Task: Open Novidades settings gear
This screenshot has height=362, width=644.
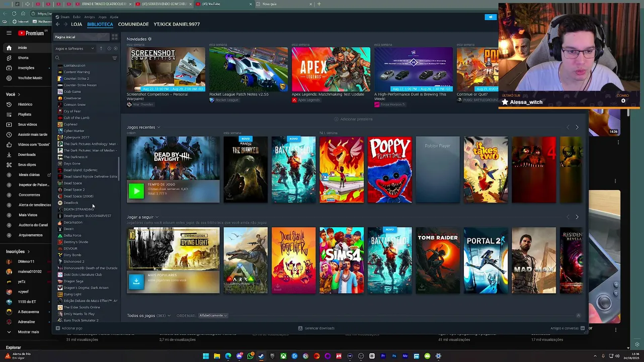Action: pyautogui.click(x=149, y=39)
